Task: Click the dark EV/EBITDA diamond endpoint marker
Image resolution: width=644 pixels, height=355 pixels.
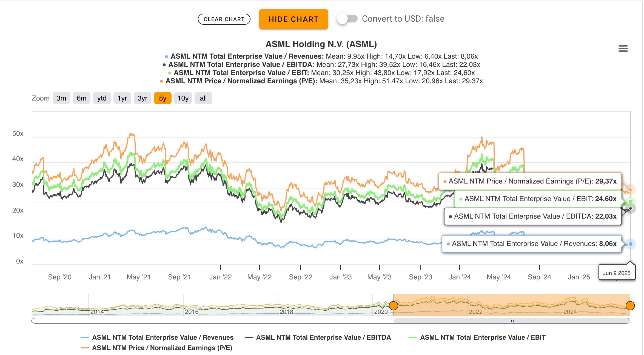Action: 631,208
